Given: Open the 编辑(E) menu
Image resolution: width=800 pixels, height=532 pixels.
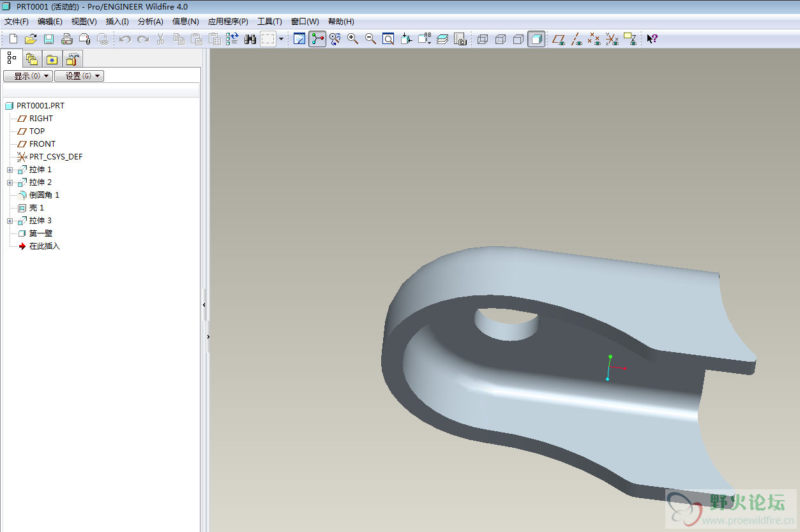Looking at the screenshot, I should pyautogui.click(x=50, y=22).
